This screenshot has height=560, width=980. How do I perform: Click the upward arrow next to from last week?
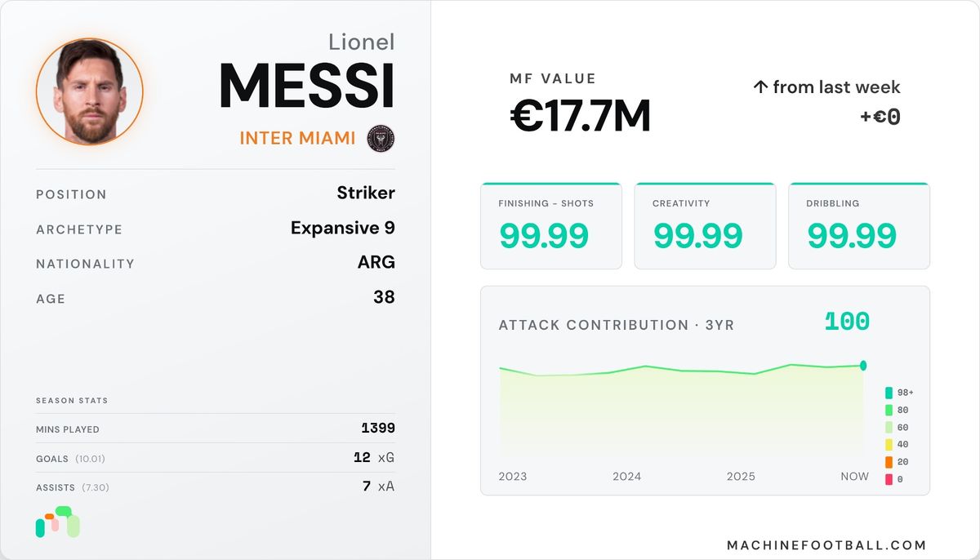[x=760, y=87]
